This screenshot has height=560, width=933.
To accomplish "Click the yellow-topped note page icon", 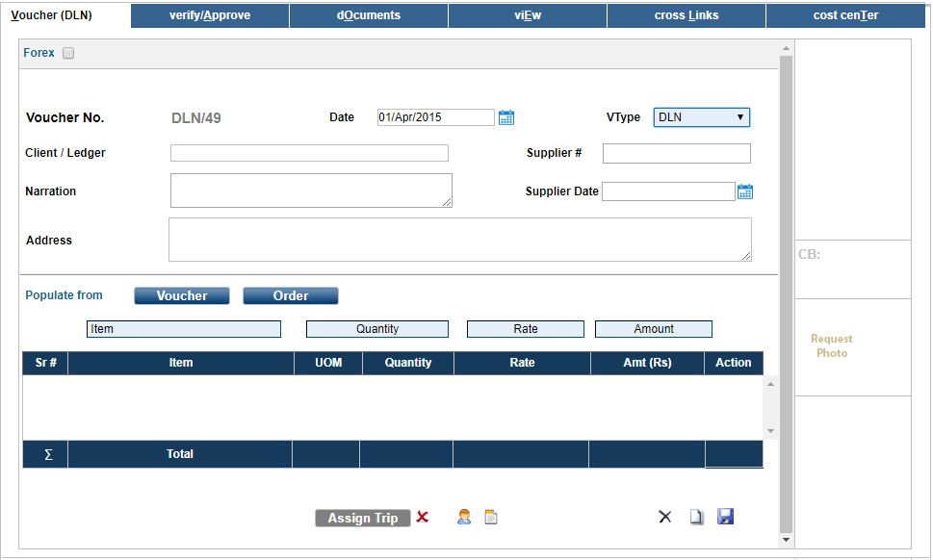I will click(491, 518).
